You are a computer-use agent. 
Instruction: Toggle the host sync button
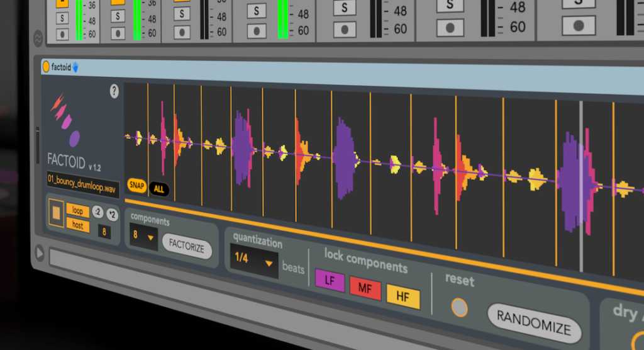click(77, 225)
